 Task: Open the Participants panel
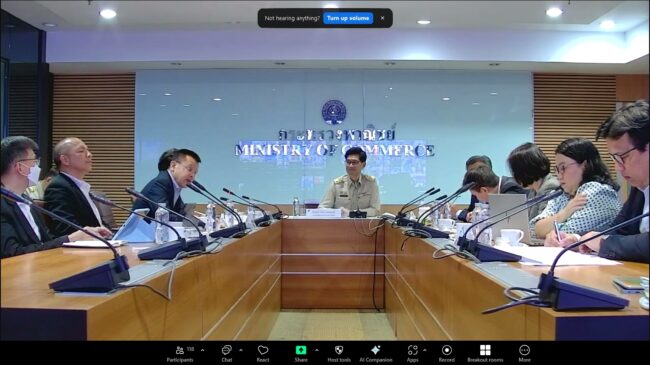tap(179, 354)
